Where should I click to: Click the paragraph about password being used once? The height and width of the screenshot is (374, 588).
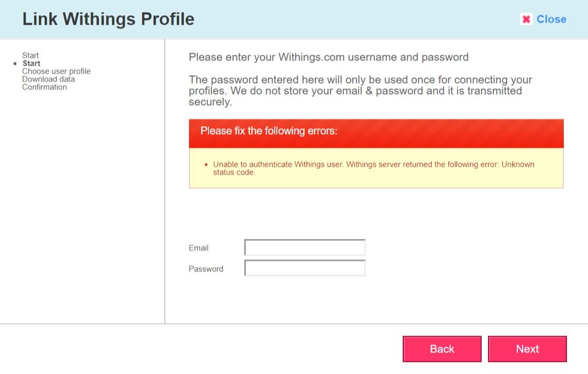click(x=360, y=90)
